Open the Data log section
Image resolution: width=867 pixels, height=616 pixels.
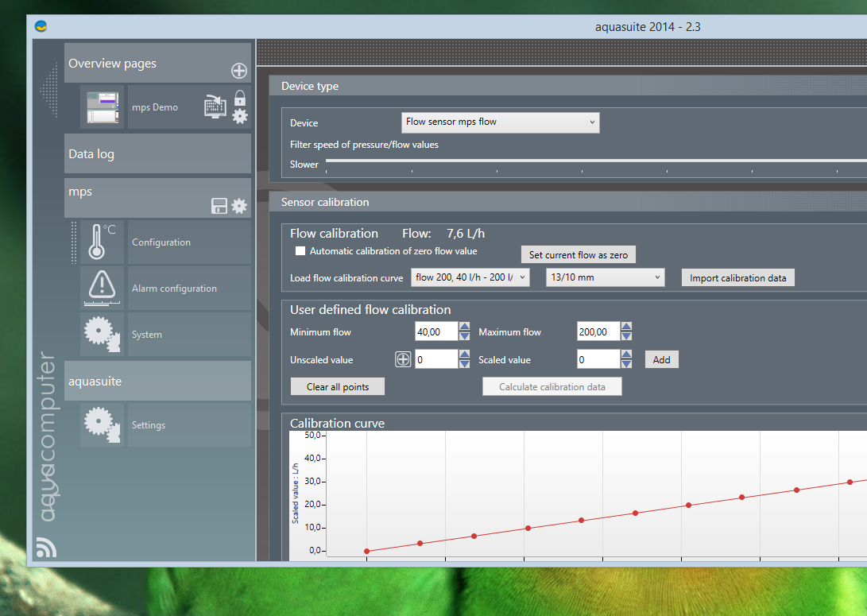coord(157,153)
